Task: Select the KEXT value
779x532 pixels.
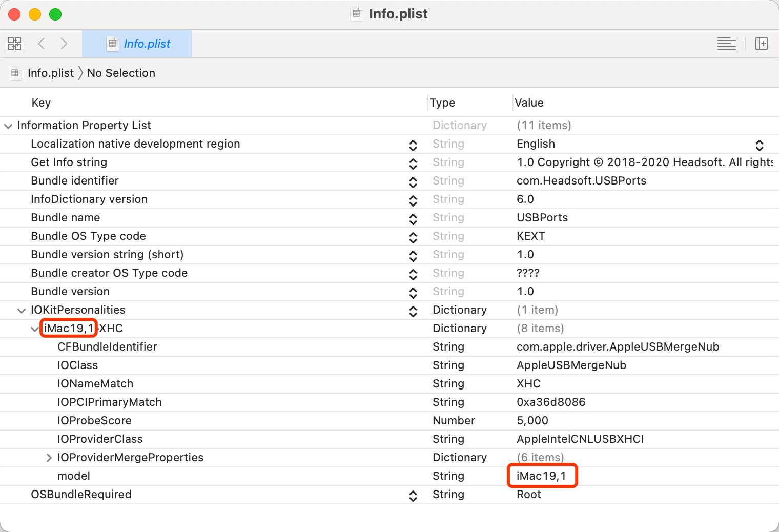Action: (x=530, y=236)
